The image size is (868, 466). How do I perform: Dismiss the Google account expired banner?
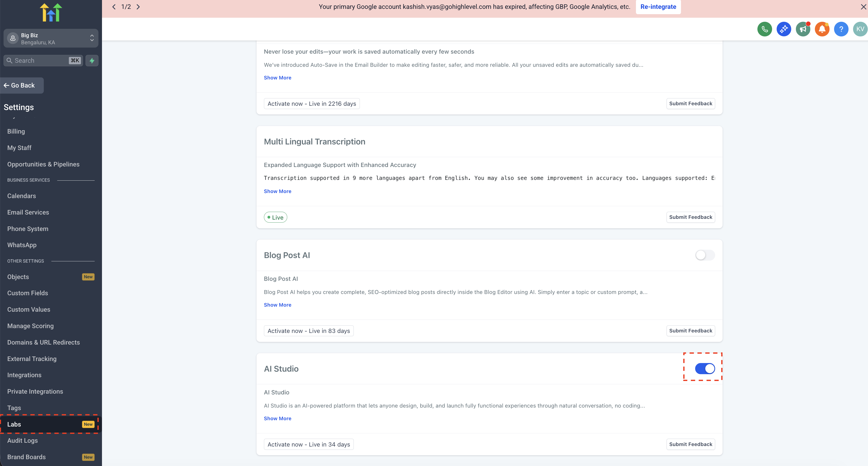pos(863,7)
